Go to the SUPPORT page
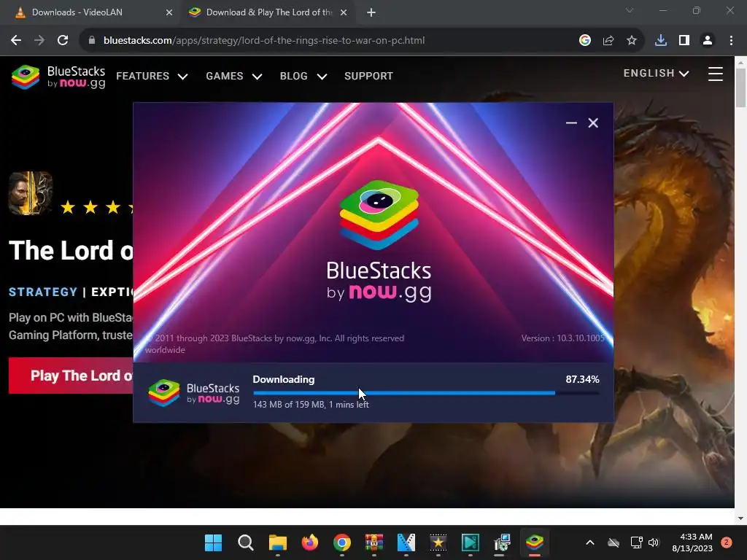This screenshot has height=560, width=747. click(x=368, y=76)
